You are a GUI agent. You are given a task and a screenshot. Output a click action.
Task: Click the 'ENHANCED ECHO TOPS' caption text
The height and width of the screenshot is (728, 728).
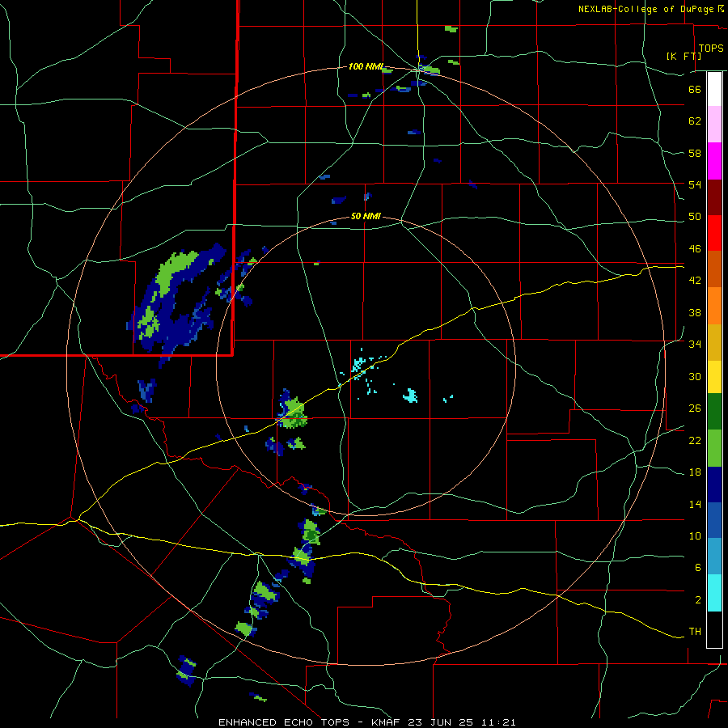pos(284,722)
